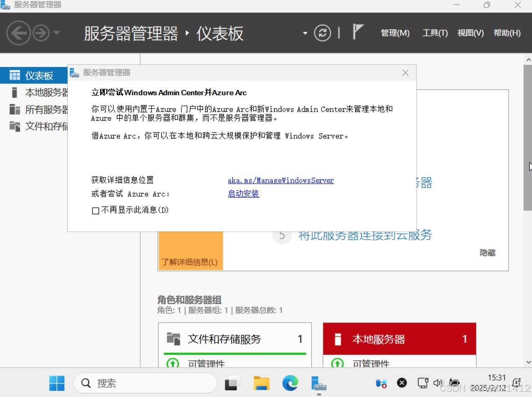Select 所有服务器 in the sidebar
This screenshot has width=532, height=397.
35,109
